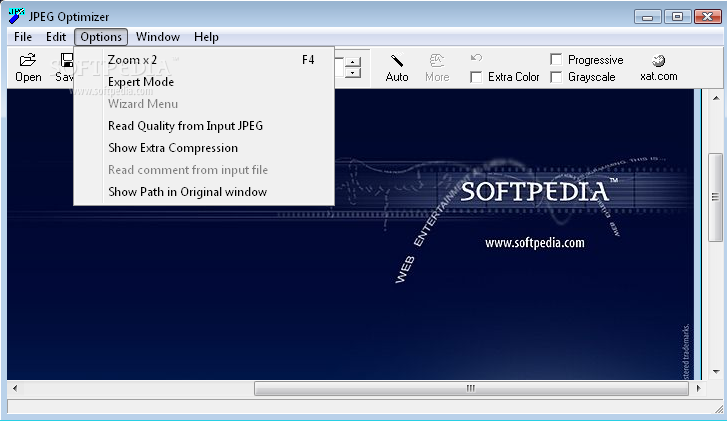Choose Expert Mode from Options menu

click(204, 82)
